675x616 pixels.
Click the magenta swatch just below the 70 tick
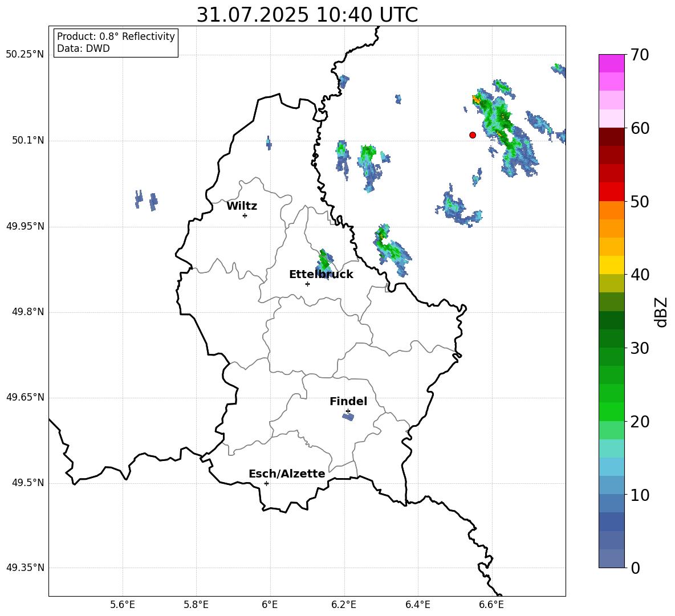coord(611,63)
